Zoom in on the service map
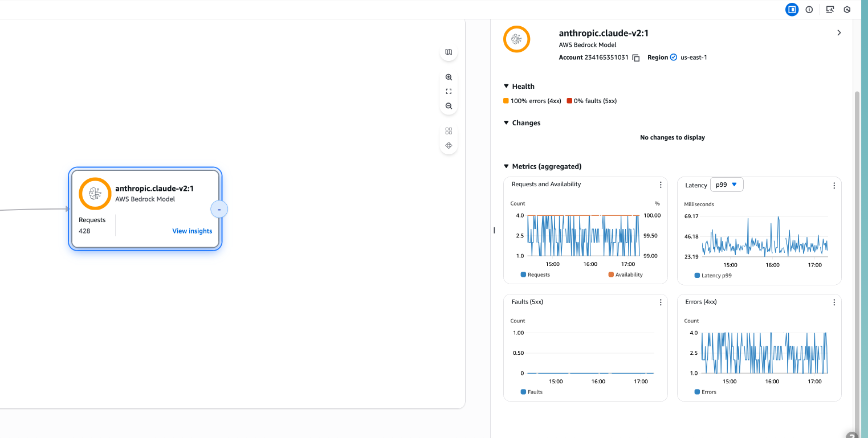 click(x=449, y=77)
